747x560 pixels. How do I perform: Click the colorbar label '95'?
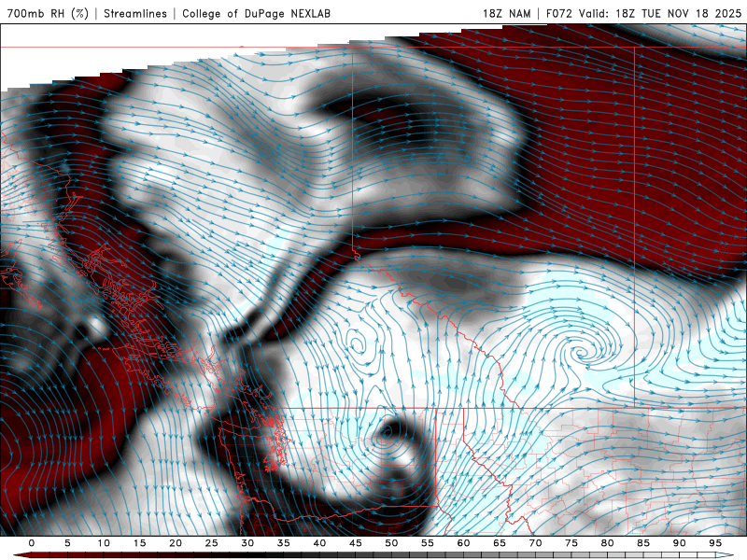(x=715, y=543)
